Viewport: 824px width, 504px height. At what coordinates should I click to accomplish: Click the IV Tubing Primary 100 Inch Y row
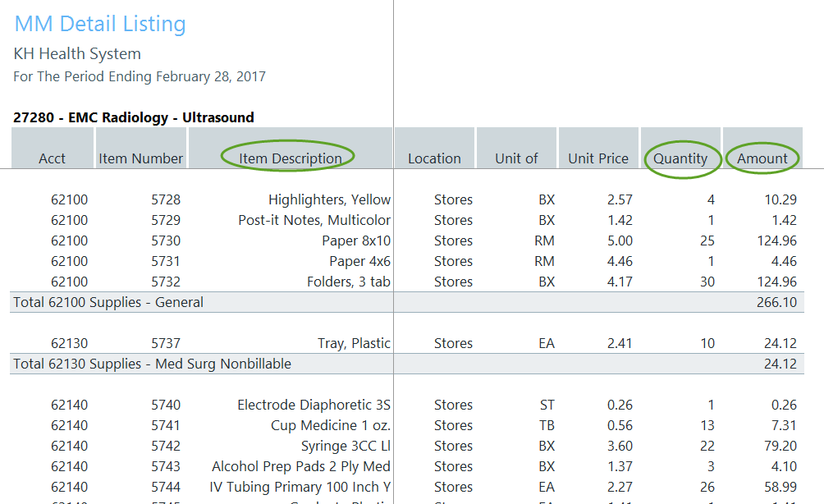(300, 487)
